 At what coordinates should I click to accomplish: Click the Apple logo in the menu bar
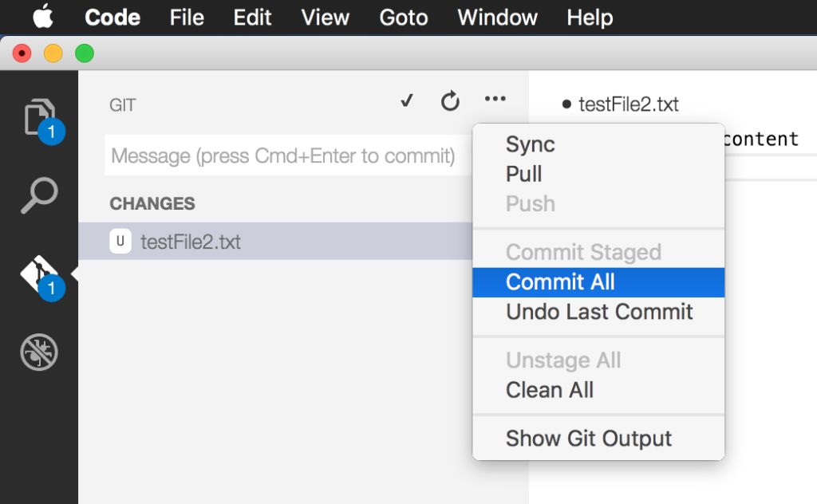(43, 16)
